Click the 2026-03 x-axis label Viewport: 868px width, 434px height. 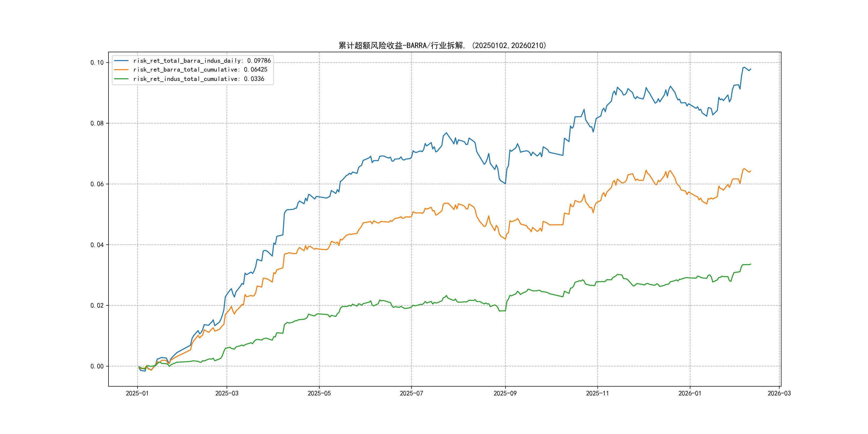coord(779,393)
